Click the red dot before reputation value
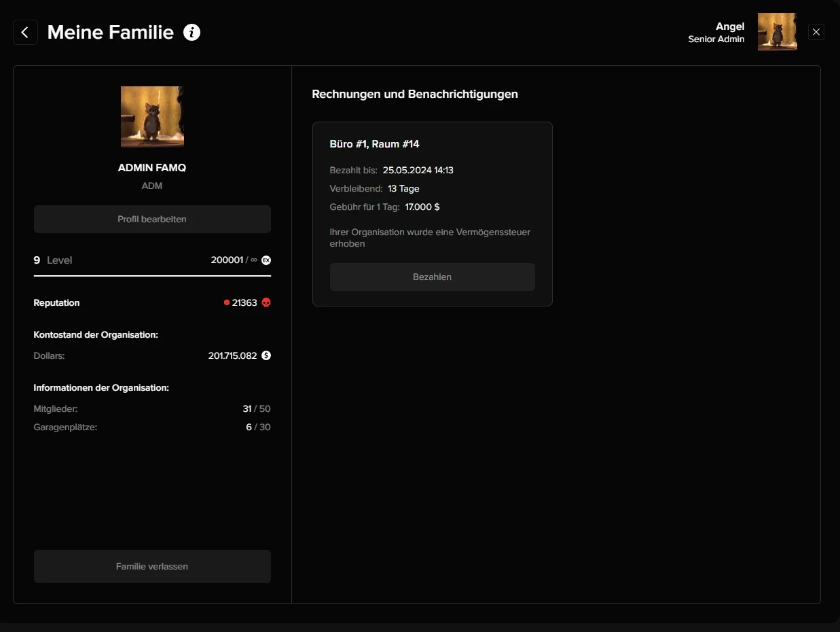The width and height of the screenshot is (840, 632). [227, 302]
